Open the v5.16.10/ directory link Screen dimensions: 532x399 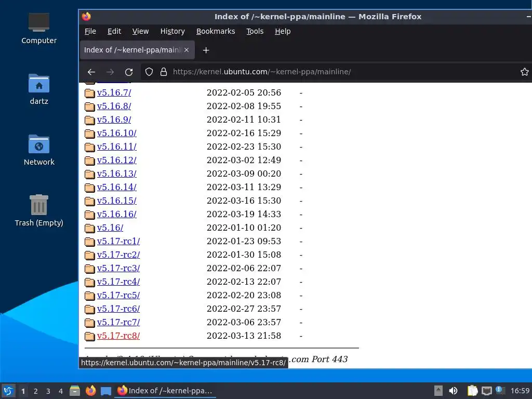coord(117,133)
